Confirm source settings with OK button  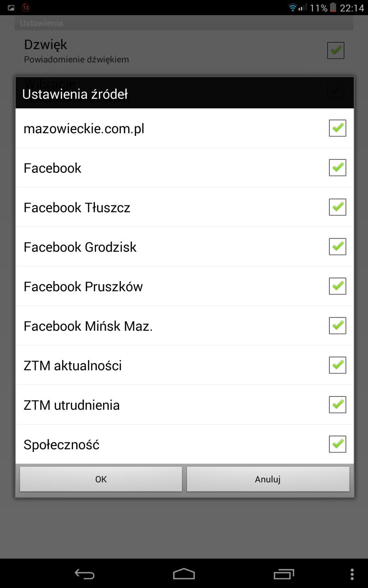tap(101, 479)
